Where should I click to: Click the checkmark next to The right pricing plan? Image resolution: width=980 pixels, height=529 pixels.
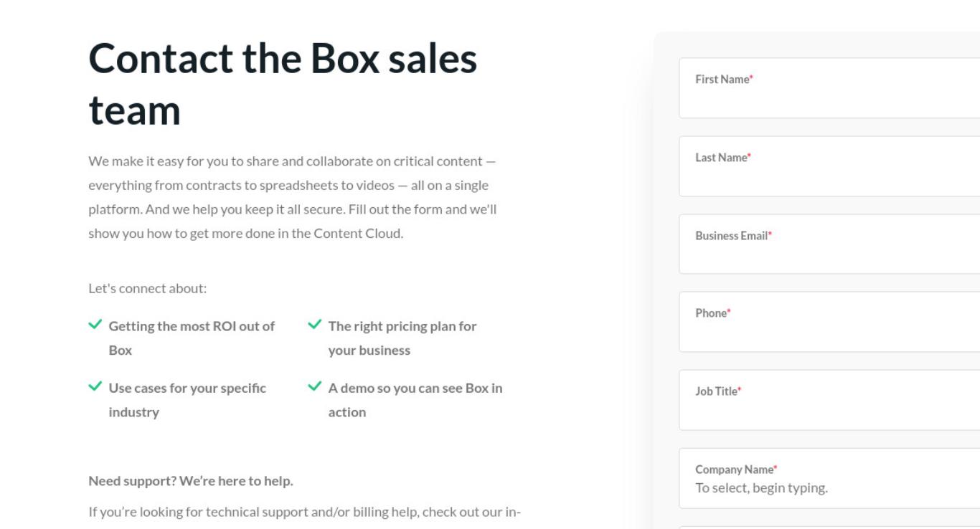tap(314, 325)
